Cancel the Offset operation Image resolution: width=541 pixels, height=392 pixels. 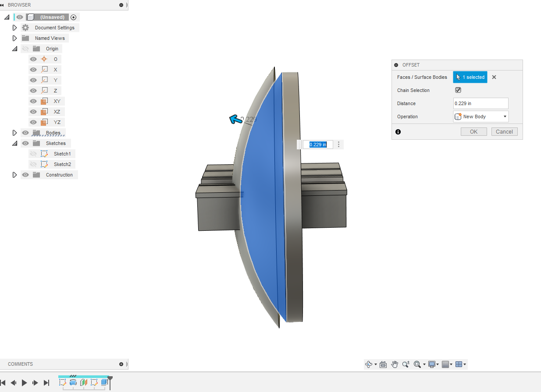point(504,131)
